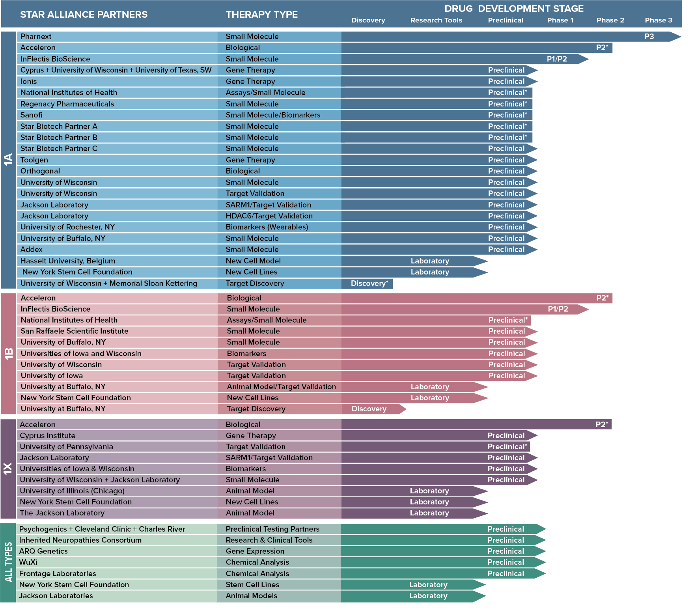
Task: Click the partner name 'Orthogonal'
Action: [40, 171]
